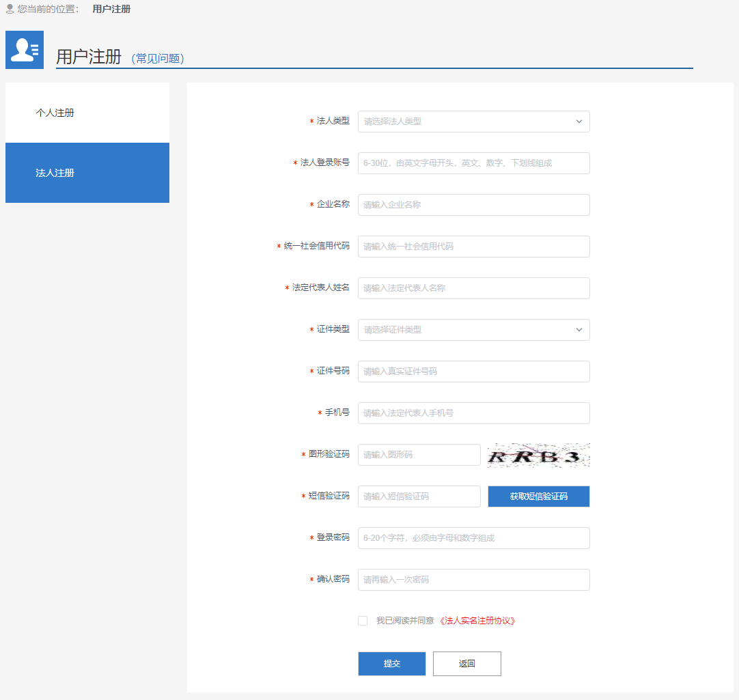Click 获取短信验证码 button
This screenshot has height=700, width=739.
pos(538,496)
